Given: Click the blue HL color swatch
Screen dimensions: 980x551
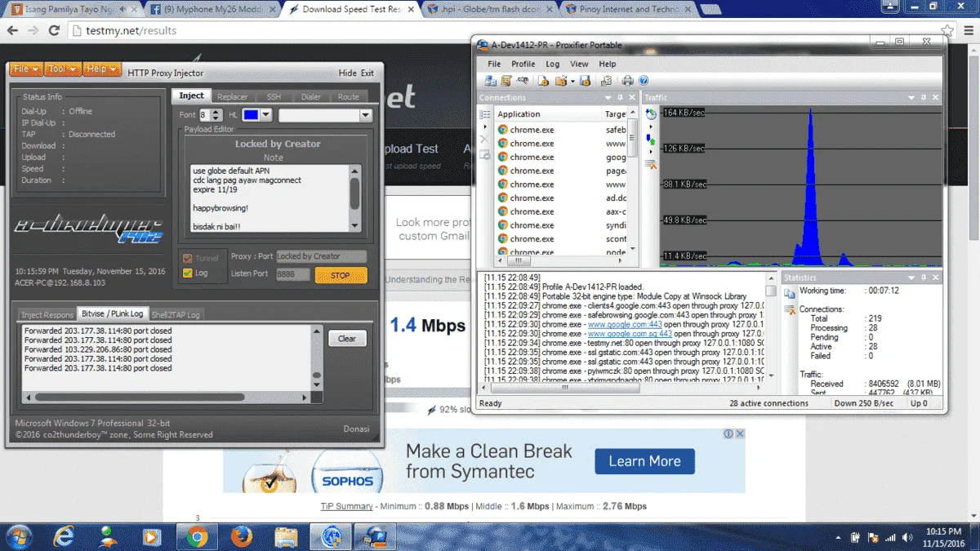Looking at the screenshot, I should pyautogui.click(x=251, y=115).
